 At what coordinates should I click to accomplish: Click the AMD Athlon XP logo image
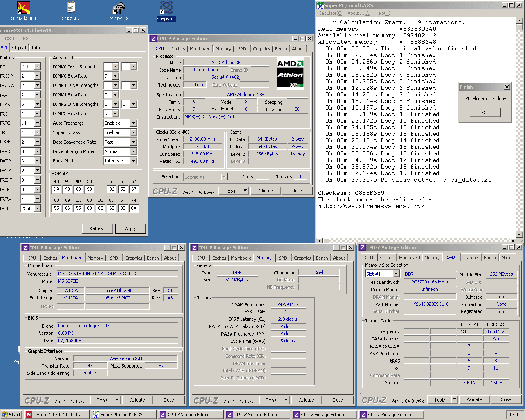click(290, 74)
